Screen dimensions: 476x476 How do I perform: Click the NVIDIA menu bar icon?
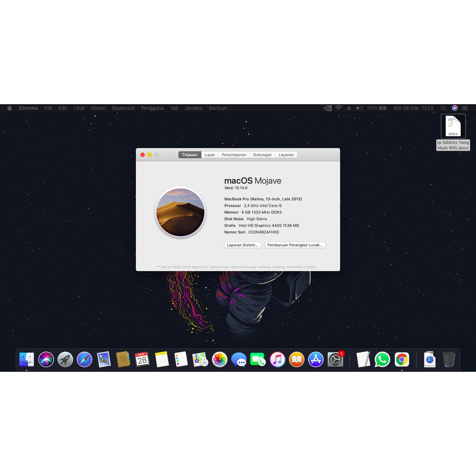tap(327, 108)
